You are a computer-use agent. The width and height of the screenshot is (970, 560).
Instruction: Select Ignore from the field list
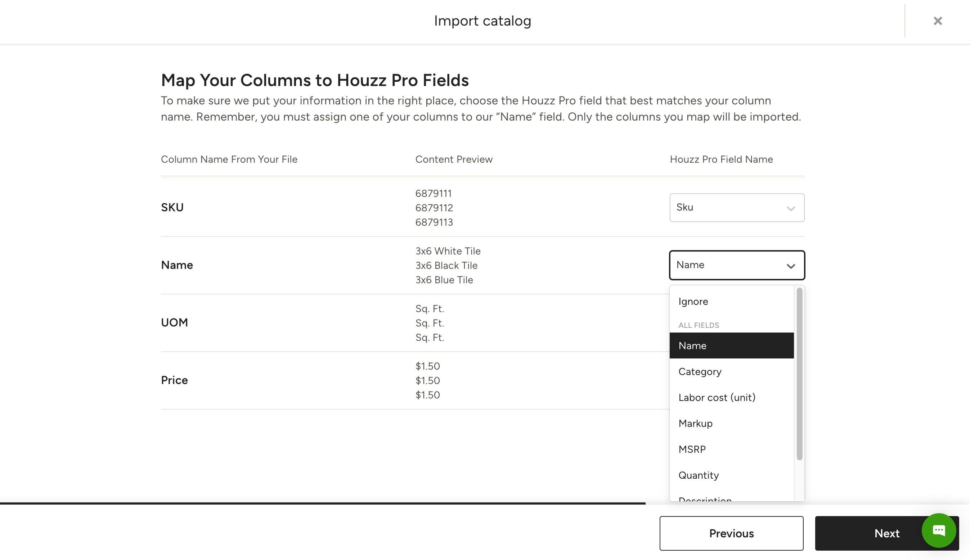click(x=693, y=301)
